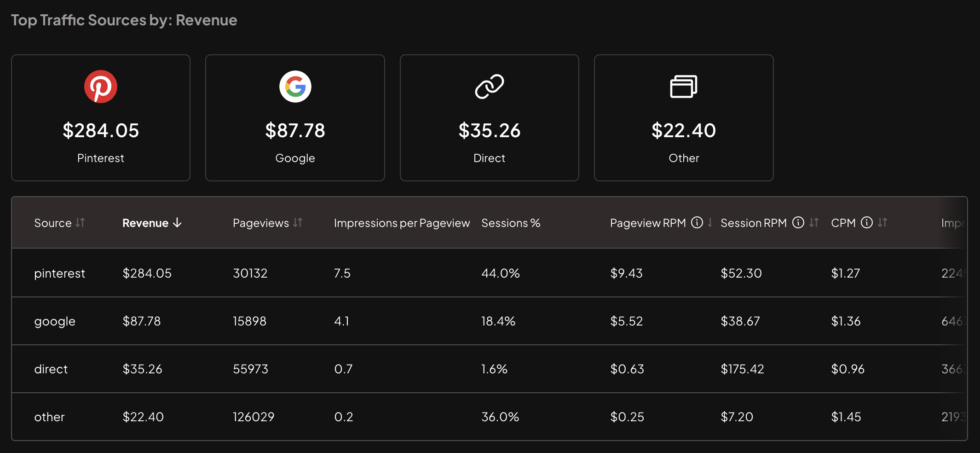Screen dimensions: 980x453
Task: Click the descending sort arrow next to Revenue
Action: pos(177,223)
